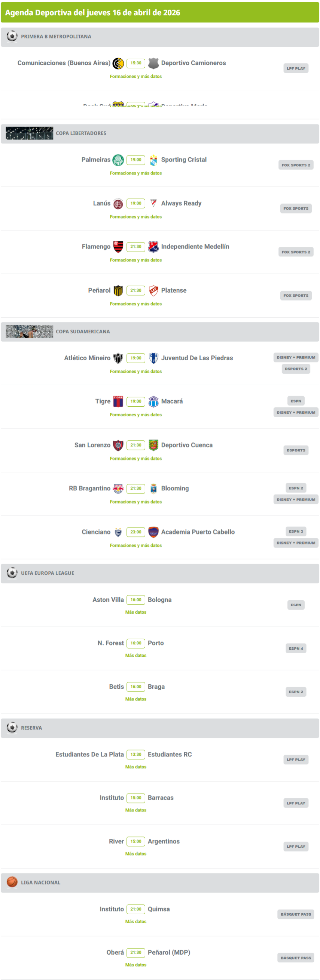This screenshot has height=980, width=320.
Task: Click the 23:00 time box for Cienciano
Action: pos(136,532)
